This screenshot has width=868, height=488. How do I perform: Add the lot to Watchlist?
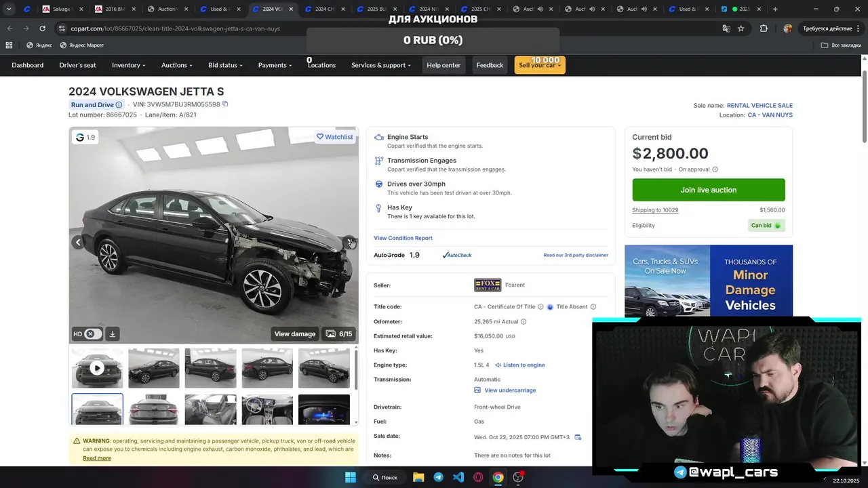(x=335, y=137)
